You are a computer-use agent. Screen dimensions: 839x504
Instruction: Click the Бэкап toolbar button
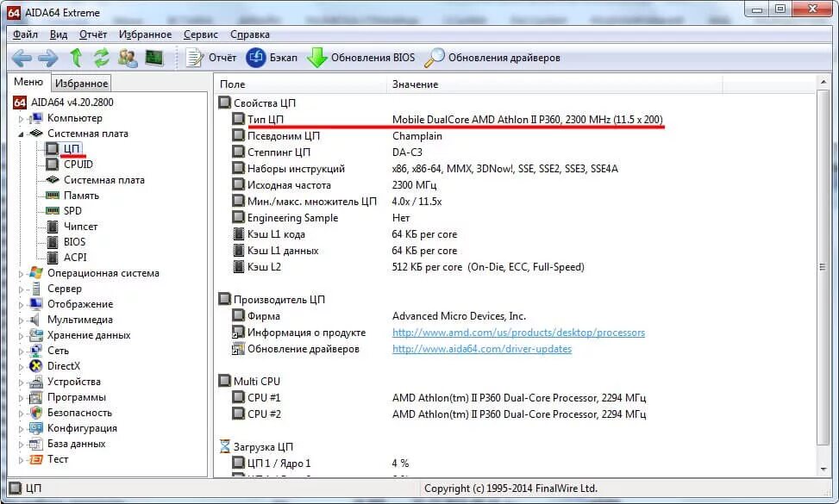(272, 57)
